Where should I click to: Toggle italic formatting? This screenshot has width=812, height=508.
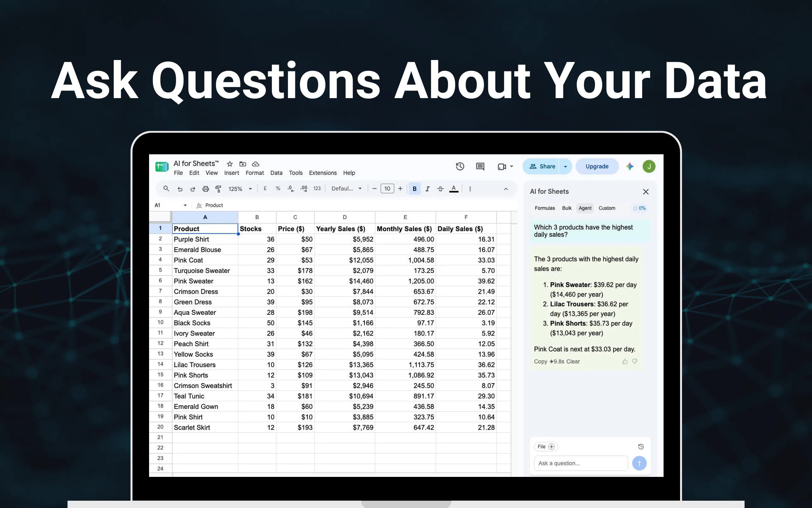point(428,189)
